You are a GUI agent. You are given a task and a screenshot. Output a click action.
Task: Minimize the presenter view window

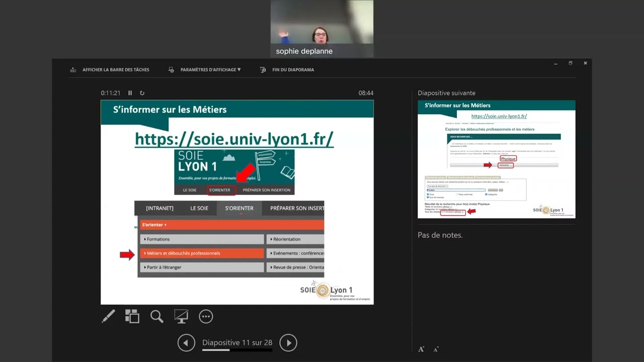555,63
